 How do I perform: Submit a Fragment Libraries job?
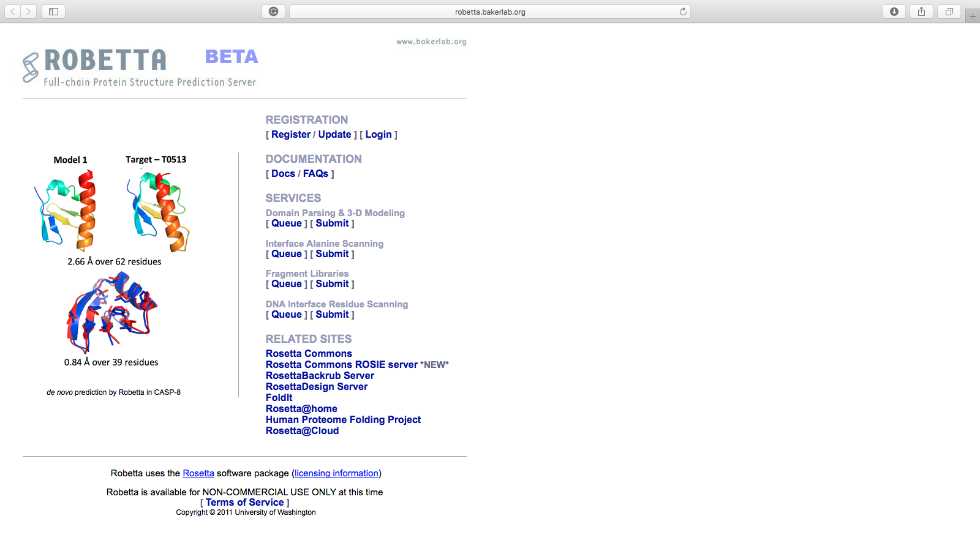[332, 284]
